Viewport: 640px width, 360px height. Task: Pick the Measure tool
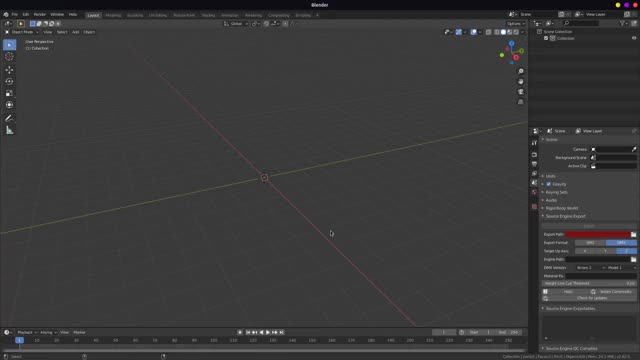(x=9, y=130)
